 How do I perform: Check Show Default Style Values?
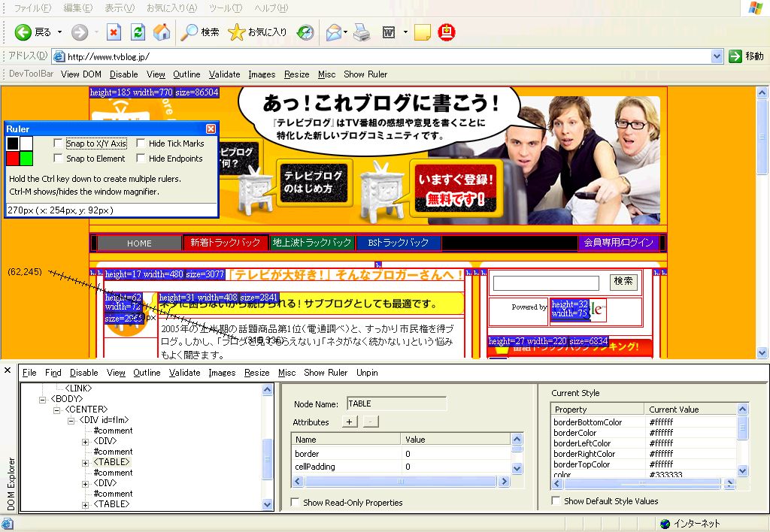pos(556,500)
